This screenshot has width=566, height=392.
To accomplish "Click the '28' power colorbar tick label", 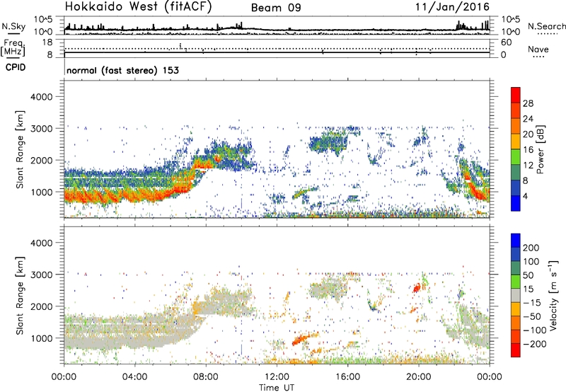I will pos(528,103).
